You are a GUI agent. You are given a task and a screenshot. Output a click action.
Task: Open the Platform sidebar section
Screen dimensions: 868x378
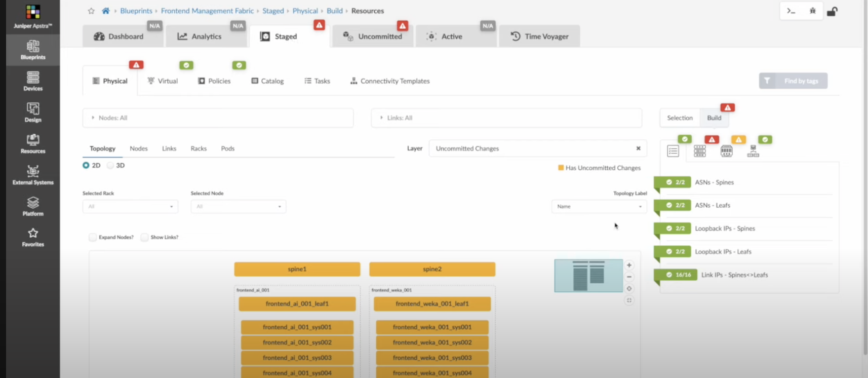[x=33, y=206]
